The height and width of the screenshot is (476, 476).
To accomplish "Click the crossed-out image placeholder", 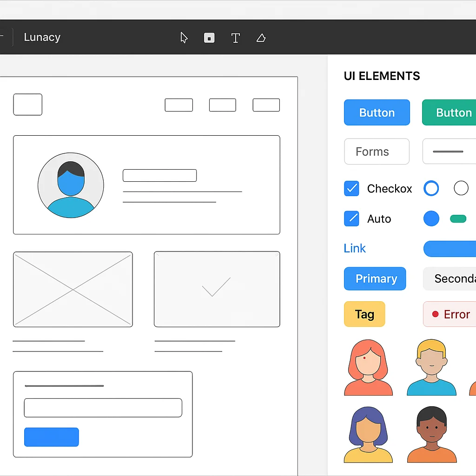I will click(x=73, y=289).
